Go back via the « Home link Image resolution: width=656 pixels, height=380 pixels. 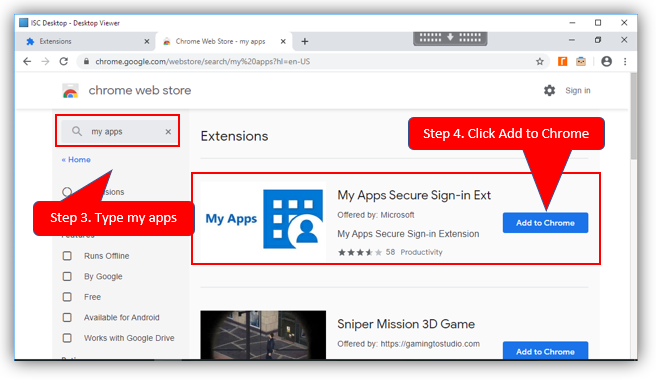pyautogui.click(x=76, y=159)
